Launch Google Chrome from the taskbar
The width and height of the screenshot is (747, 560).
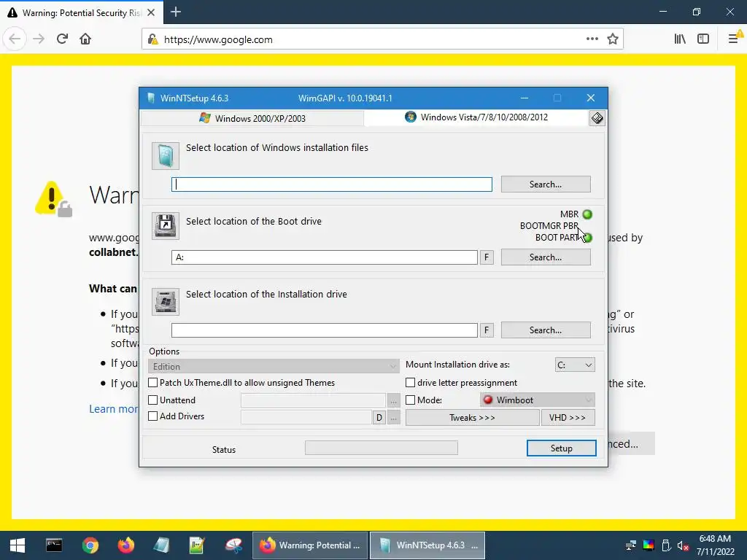tap(90, 545)
